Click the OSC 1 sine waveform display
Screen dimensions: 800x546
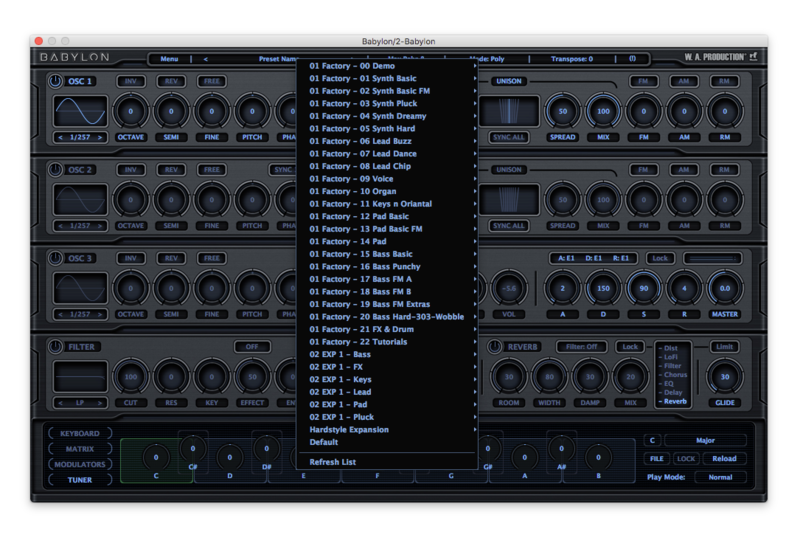[x=80, y=111]
